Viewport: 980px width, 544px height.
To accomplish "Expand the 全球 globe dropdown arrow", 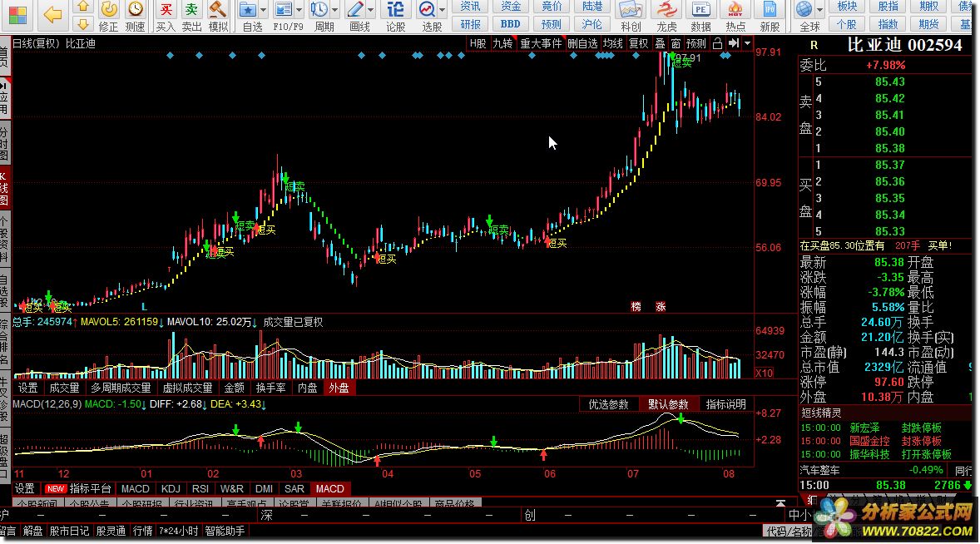I will (819, 10).
